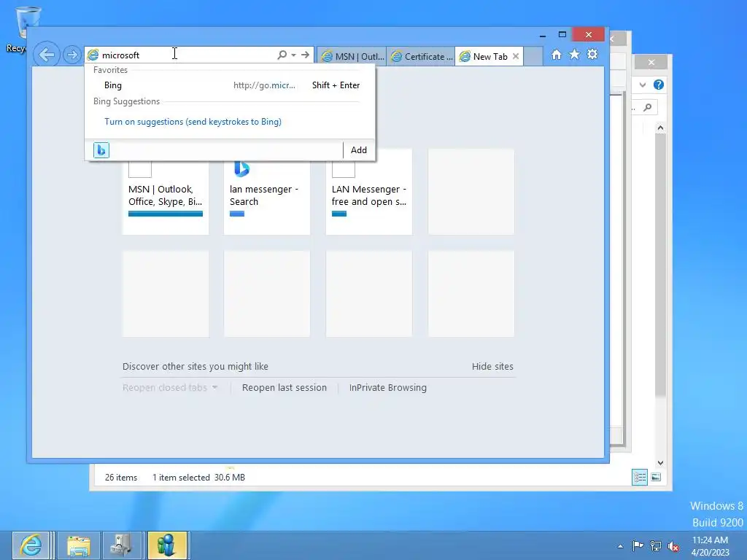
Task: Open the Home page icon
Action: coord(557,55)
